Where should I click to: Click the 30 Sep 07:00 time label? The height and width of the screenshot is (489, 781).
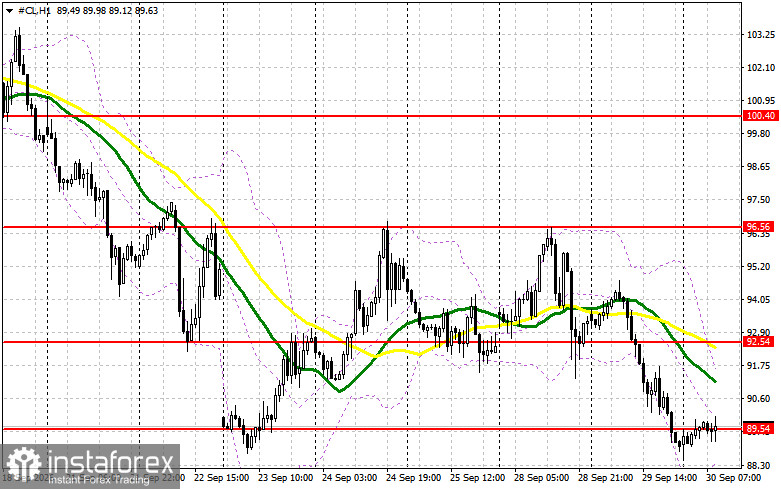pos(733,478)
